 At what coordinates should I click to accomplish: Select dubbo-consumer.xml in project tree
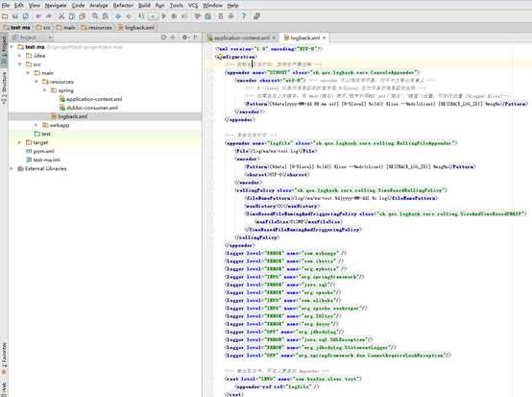click(89, 108)
